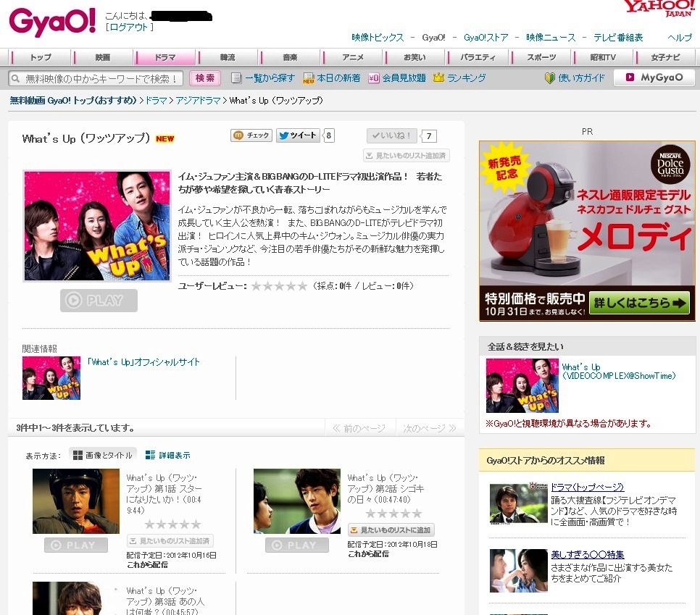Click the 本日の新着 NEW icon
This screenshot has width=700, height=615.
(309, 78)
